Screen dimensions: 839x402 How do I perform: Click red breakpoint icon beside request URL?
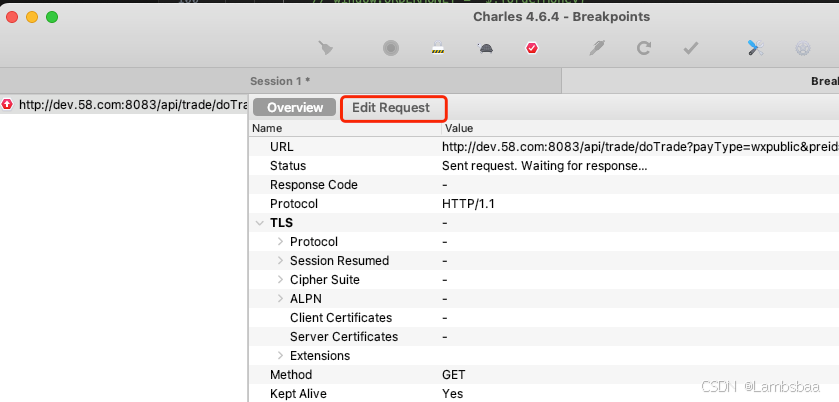[7, 104]
